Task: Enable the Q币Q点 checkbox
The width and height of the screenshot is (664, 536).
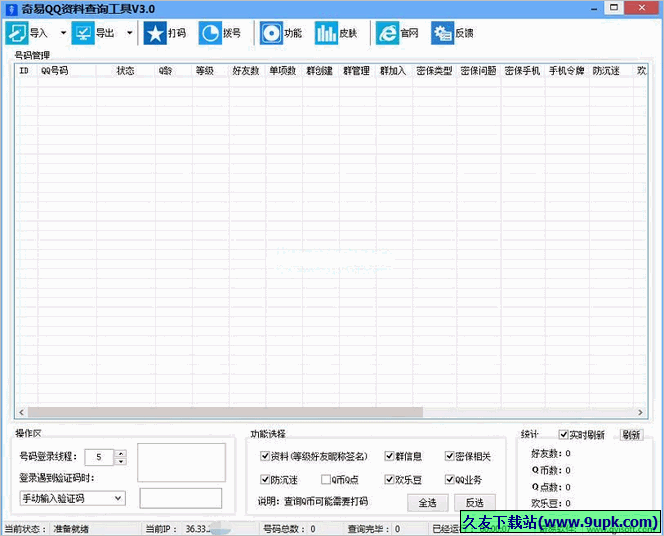Action: [326, 479]
